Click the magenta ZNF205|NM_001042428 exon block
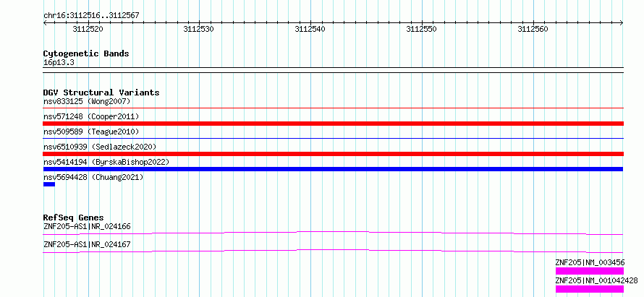The image size is (644, 297). pyautogui.click(x=590, y=289)
